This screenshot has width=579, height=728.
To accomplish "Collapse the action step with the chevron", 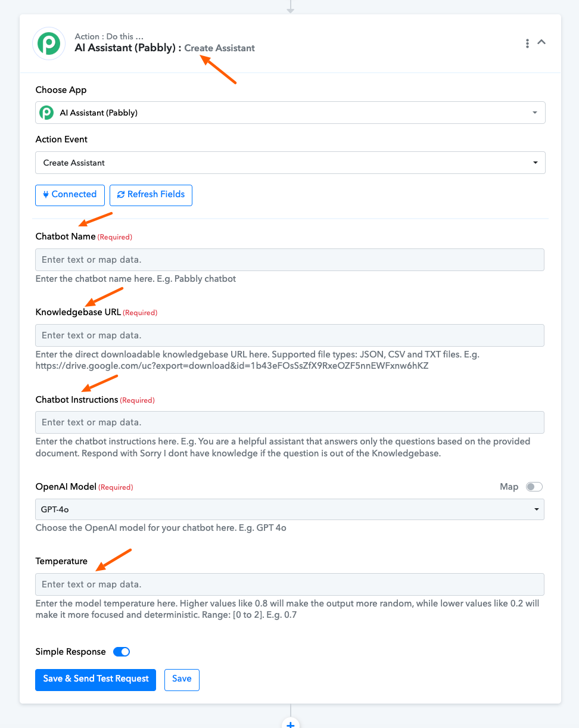I will 541,42.
